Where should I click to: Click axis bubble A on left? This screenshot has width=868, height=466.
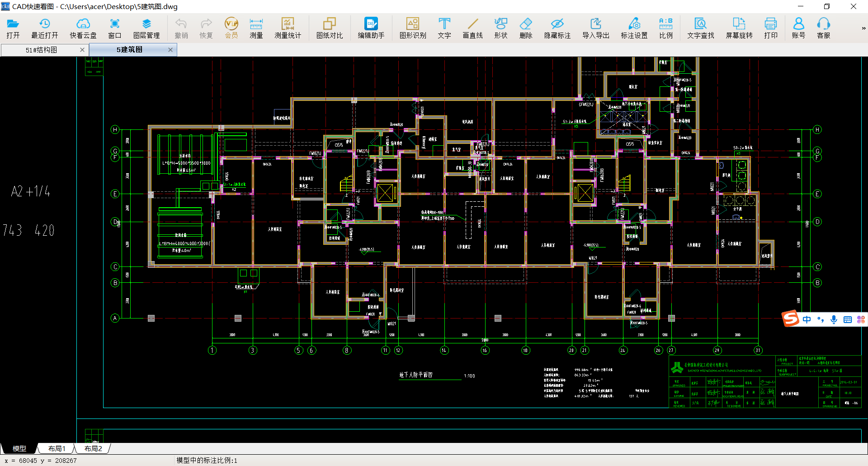(x=115, y=318)
